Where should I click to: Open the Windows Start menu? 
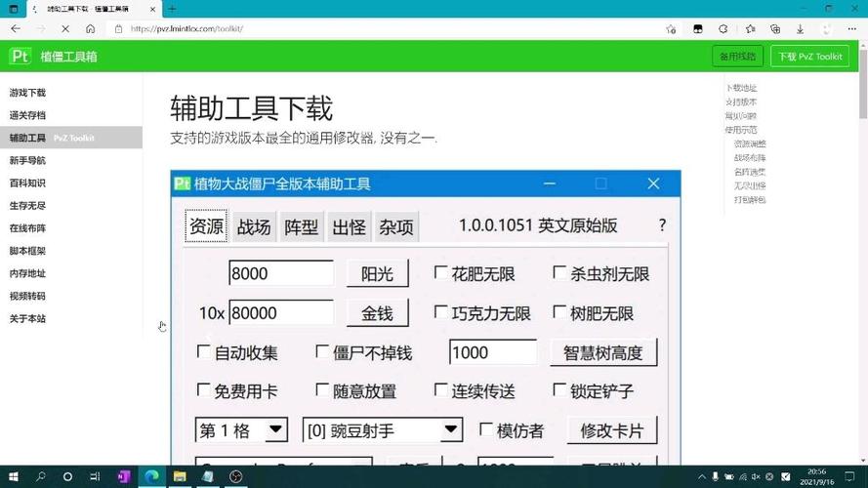click(x=14, y=476)
